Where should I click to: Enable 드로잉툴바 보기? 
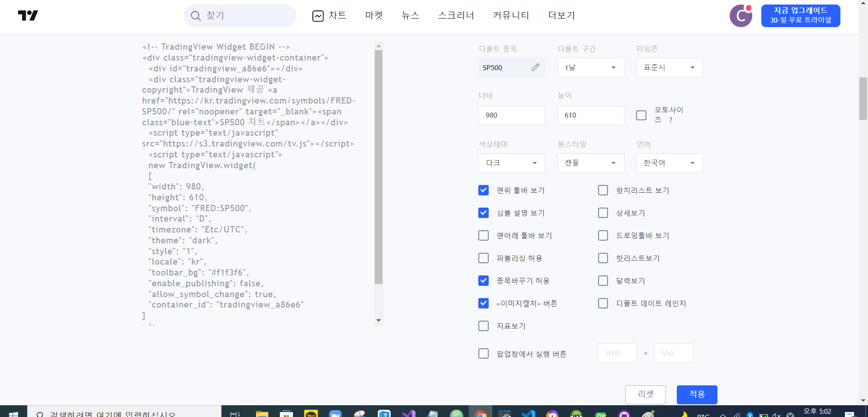603,235
